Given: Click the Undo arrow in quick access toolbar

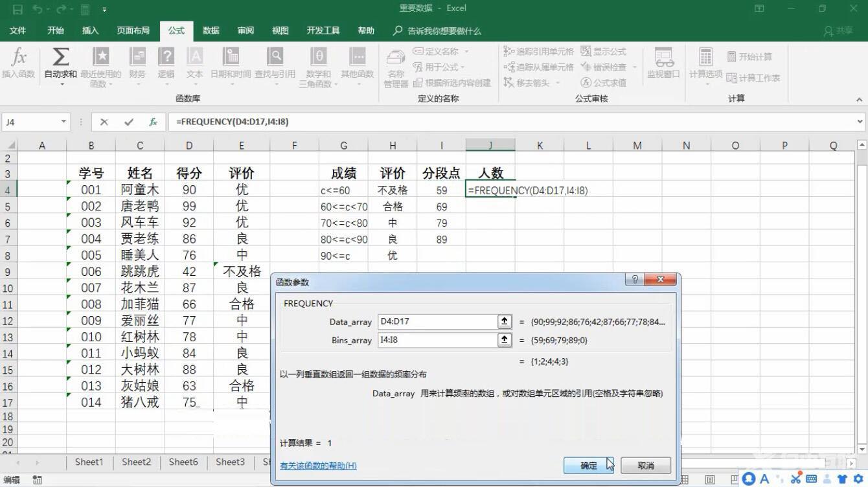Looking at the screenshot, I should 37,9.
